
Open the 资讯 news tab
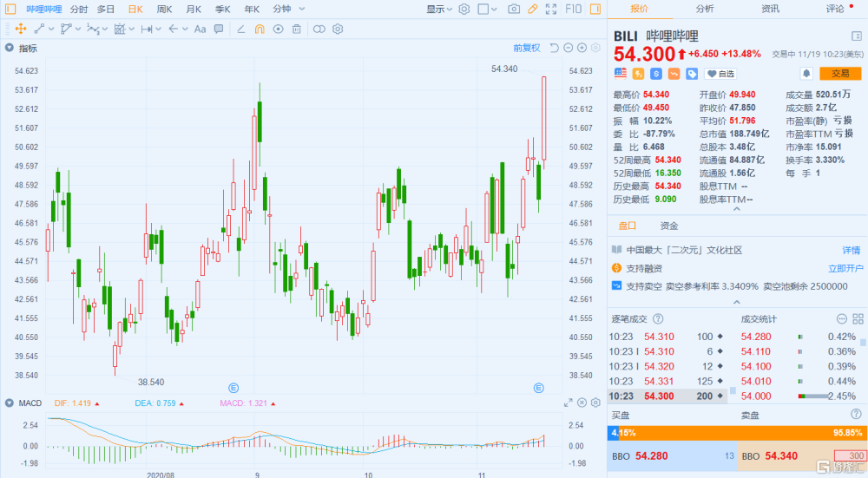point(770,9)
